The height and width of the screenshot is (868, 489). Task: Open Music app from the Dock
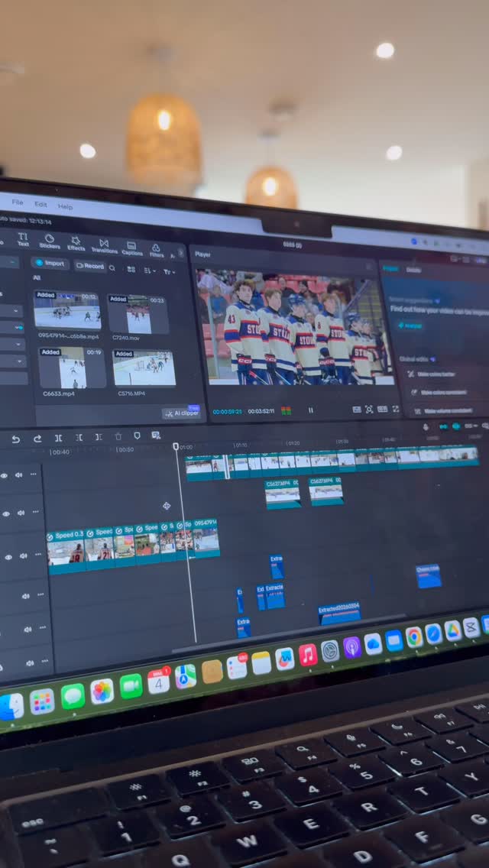pos(308,655)
